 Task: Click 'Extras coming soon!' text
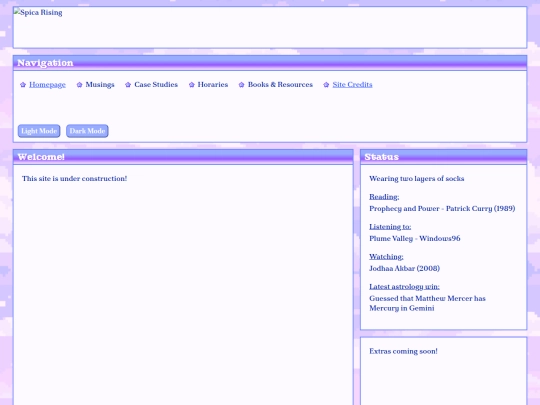pos(403,351)
